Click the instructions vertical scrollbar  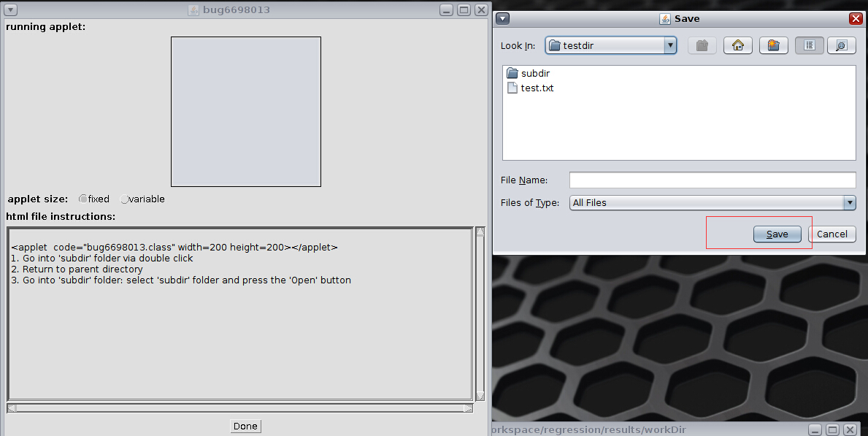click(x=480, y=314)
